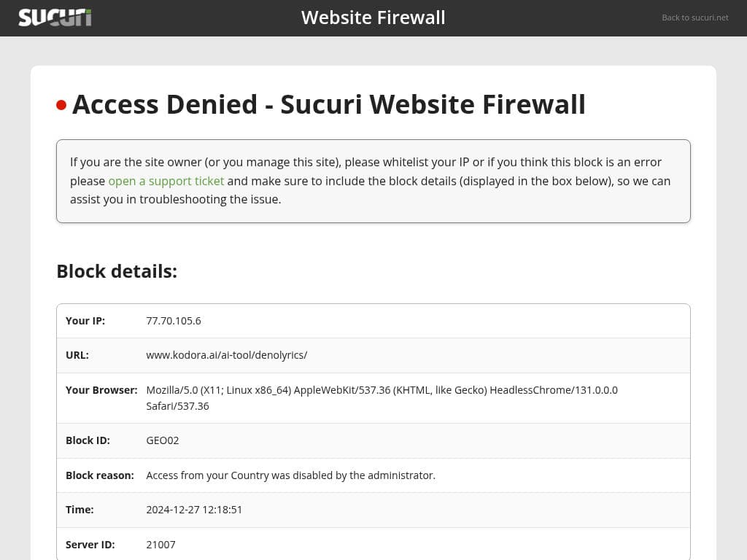Click the URL row label
Image resolution: width=747 pixels, height=560 pixels.
click(x=77, y=355)
